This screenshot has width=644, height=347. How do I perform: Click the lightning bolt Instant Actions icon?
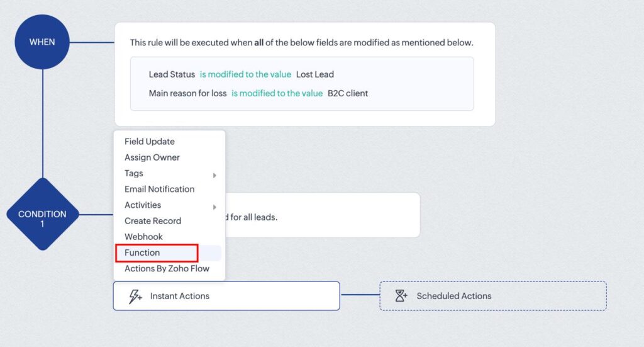pyautogui.click(x=135, y=296)
